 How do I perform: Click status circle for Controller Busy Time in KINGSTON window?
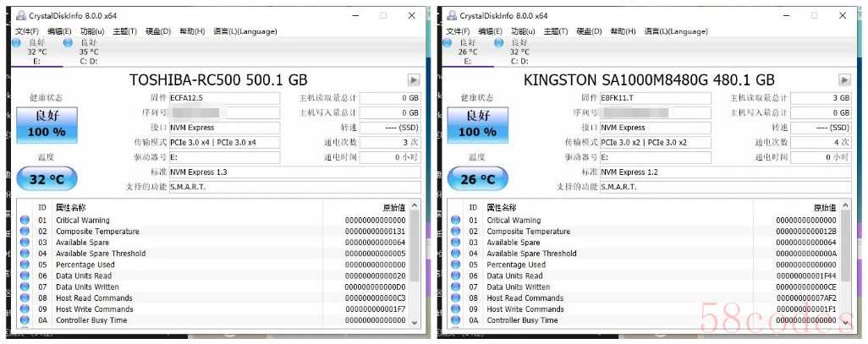pyautogui.click(x=456, y=319)
